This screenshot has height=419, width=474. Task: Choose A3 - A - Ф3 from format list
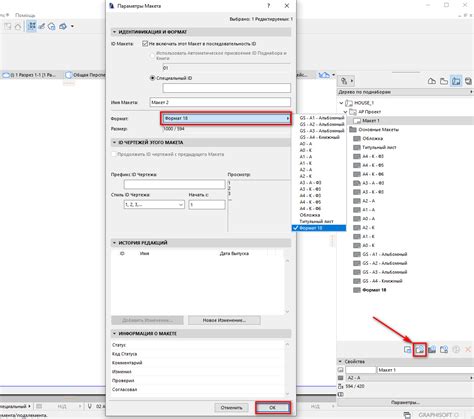click(x=310, y=183)
